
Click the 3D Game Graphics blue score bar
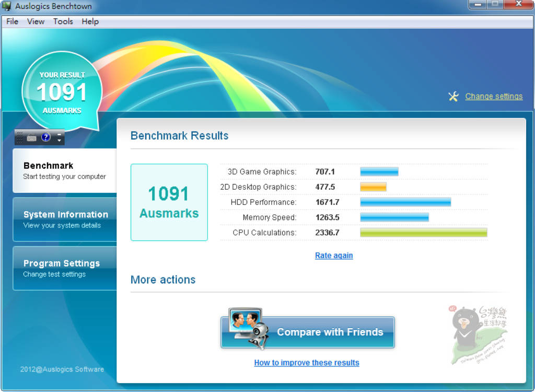tap(379, 171)
